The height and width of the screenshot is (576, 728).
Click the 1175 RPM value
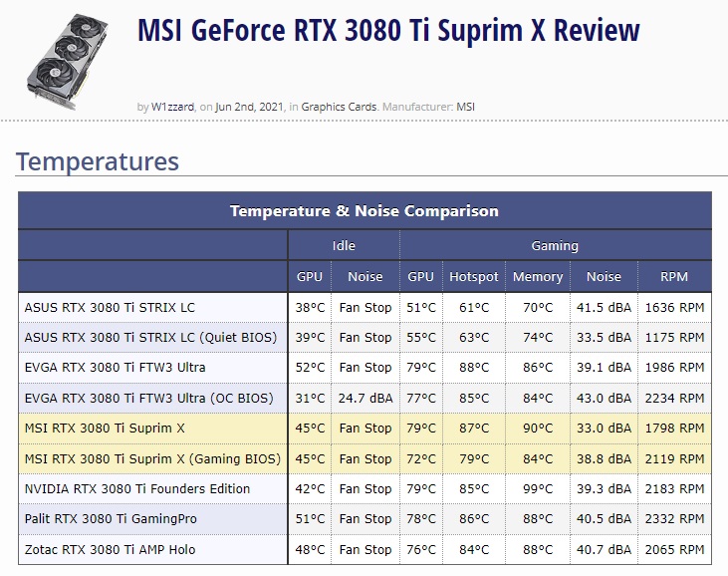pyautogui.click(x=674, y=337)
